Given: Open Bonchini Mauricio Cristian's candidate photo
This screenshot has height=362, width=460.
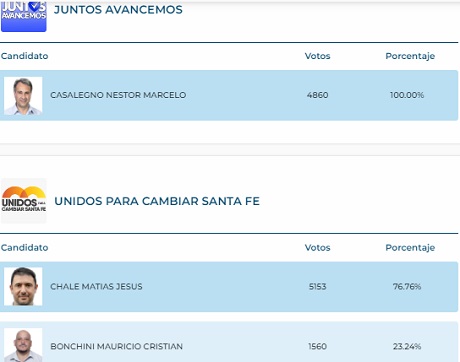Looking at the screenshot, I should click(23, 345).
